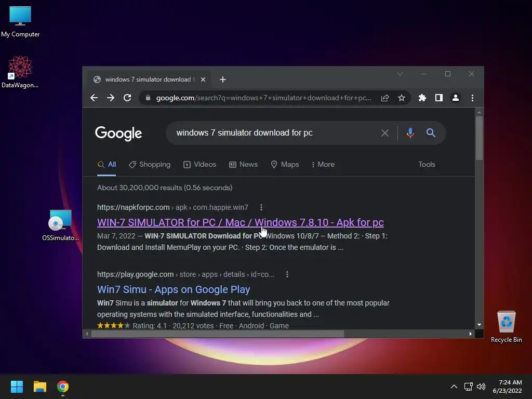
Task: Go back using the browser back arrow
Action: (94, 98)
